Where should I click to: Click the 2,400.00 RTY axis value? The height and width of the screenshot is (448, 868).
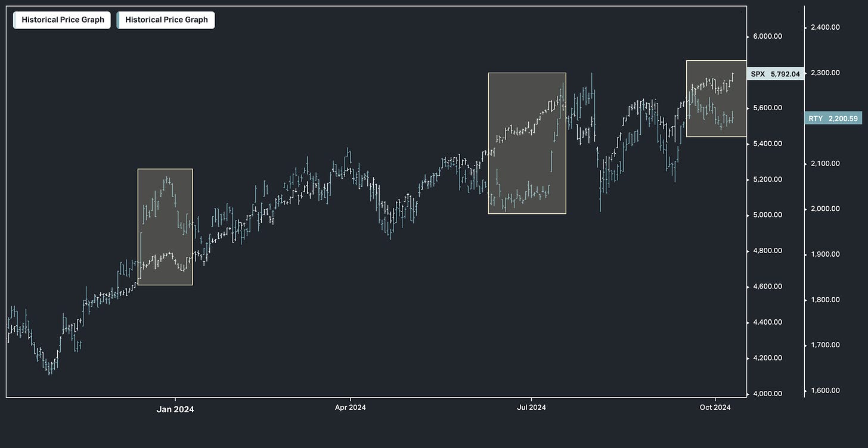[x=826, y=27]
